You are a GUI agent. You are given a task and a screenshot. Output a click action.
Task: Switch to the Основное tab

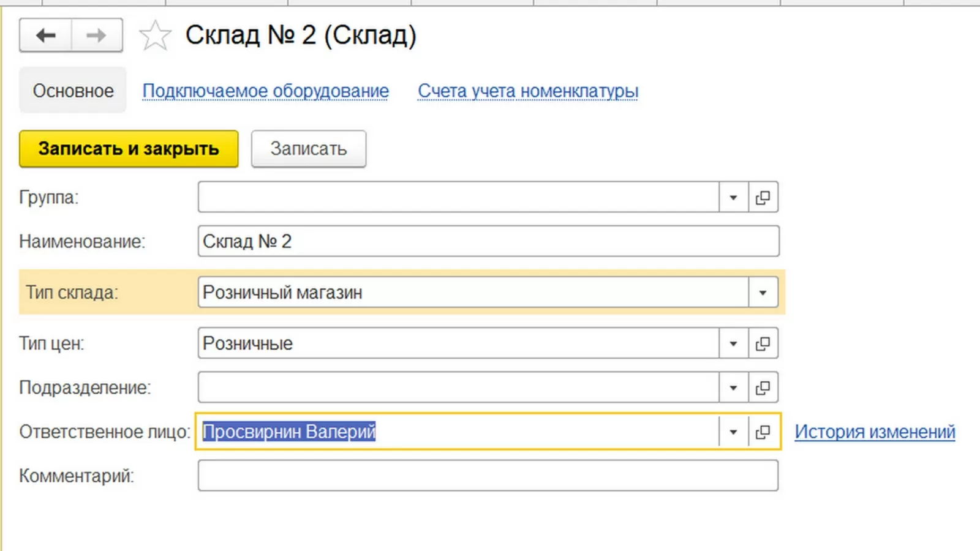point(73,91)
